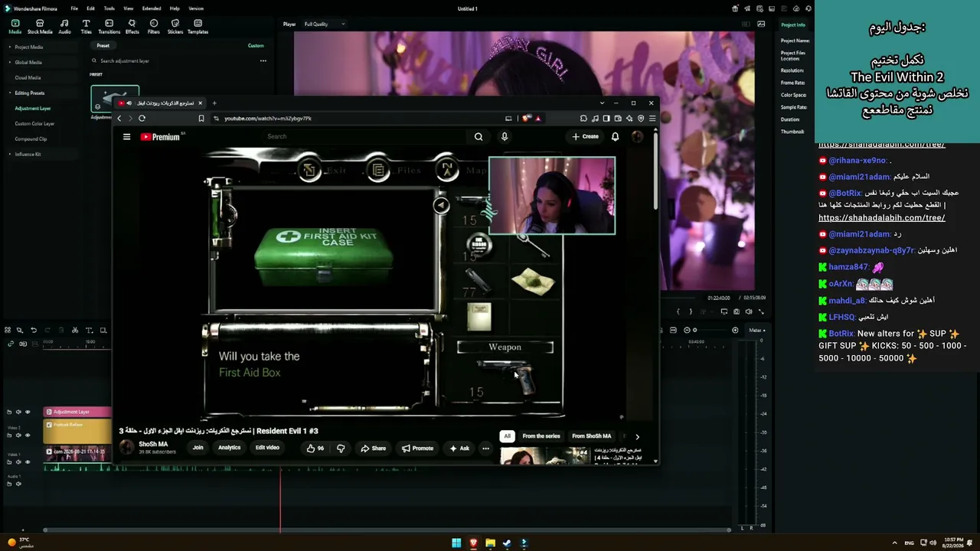Click the YouTube Create button
The image size is (980, 551).
point(586,136)
